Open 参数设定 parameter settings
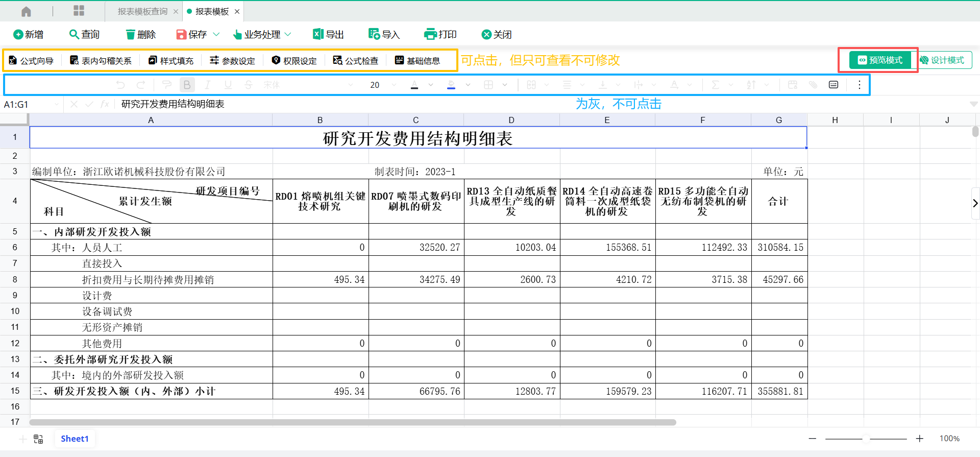980x457 pixels. click(232, 61)
